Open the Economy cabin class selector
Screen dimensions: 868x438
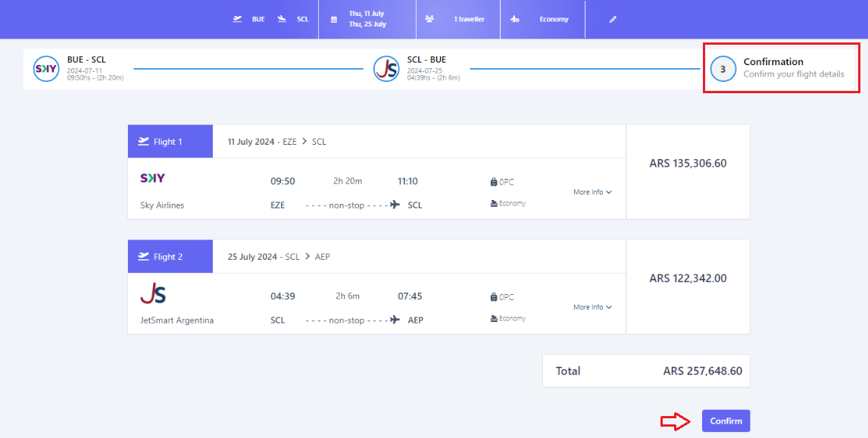[x=554, y=19]
